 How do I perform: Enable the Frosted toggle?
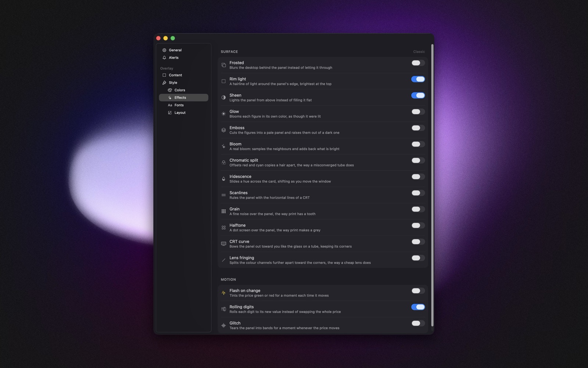pos(418,63)
